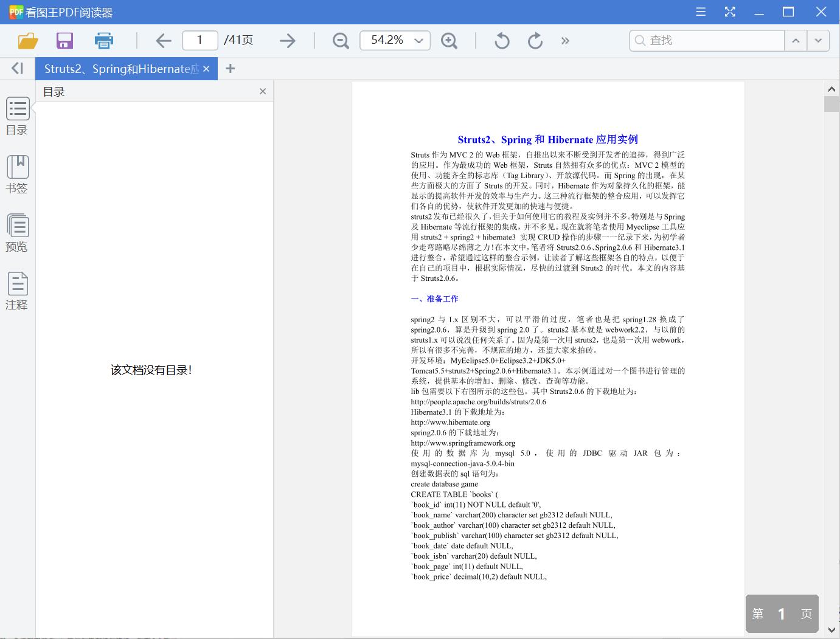Click the text 该文档没有目录!

click(x=151, y=370)
